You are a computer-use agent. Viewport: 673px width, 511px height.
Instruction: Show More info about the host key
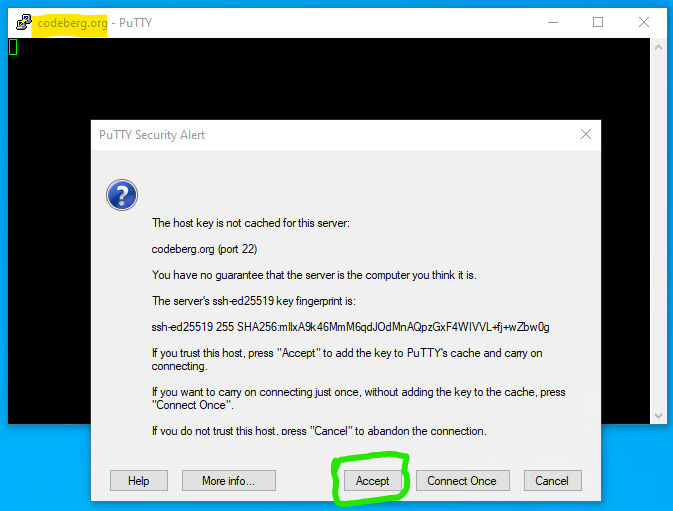click(x=228, y=481)
